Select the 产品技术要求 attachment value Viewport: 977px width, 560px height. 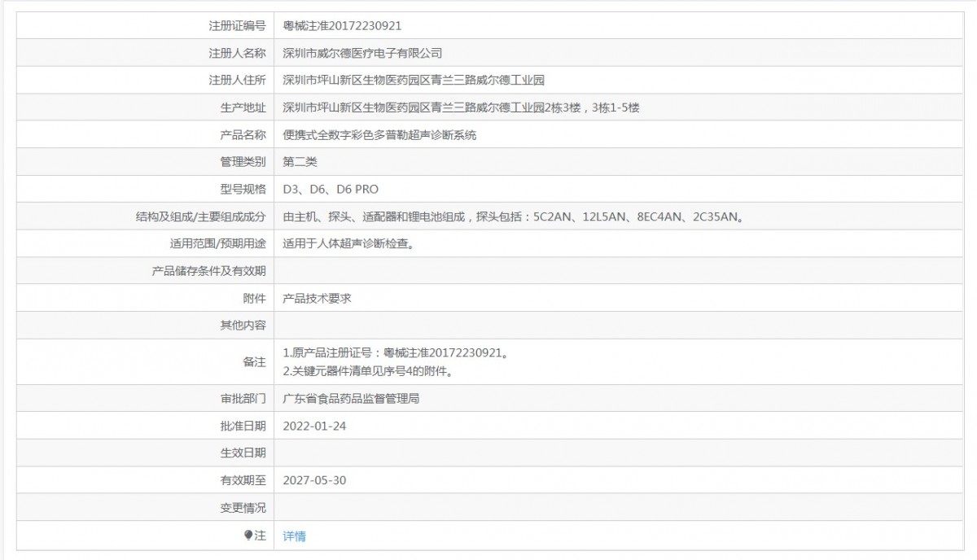(317, 298)
